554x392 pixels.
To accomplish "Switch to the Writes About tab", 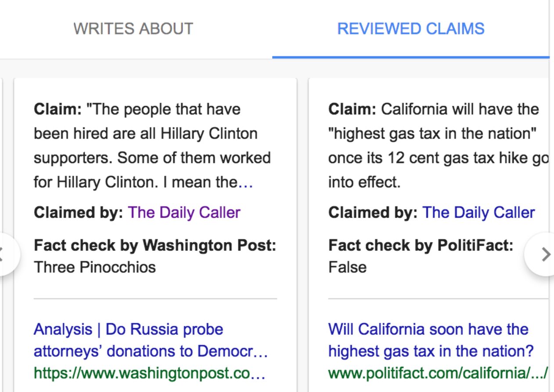I will point(133,29).
